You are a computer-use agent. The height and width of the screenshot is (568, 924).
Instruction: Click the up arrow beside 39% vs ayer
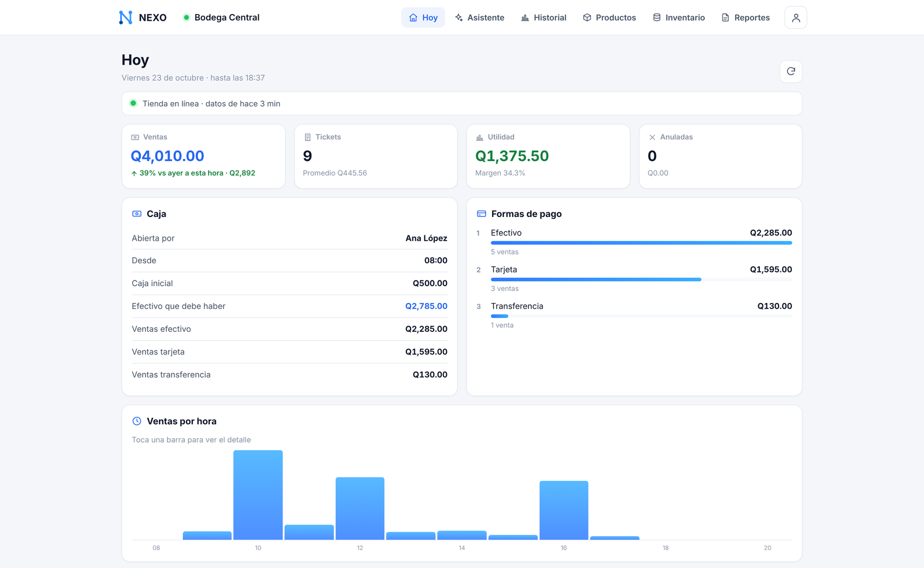pyautogui.click(x=134, y=173)
